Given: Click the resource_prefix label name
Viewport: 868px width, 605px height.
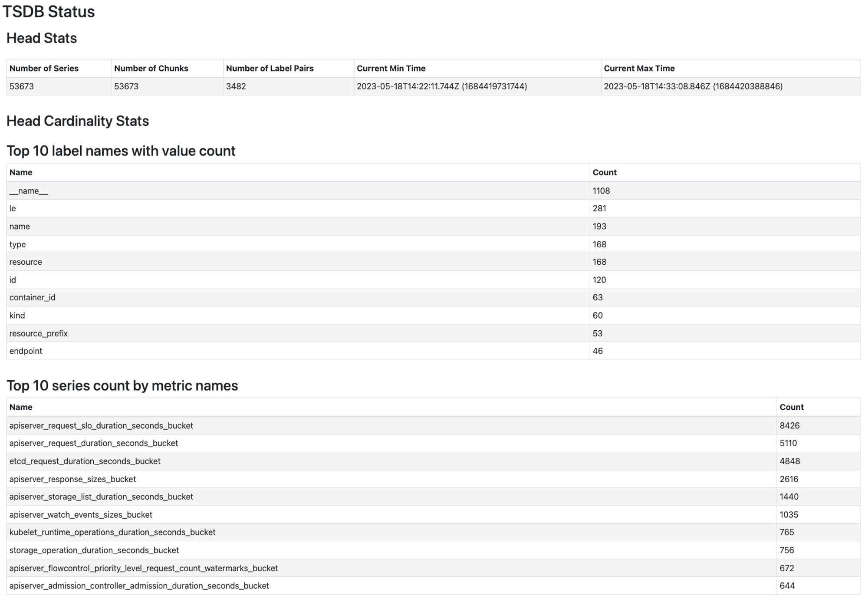Looking at the screenshot, I should (39, 333).
